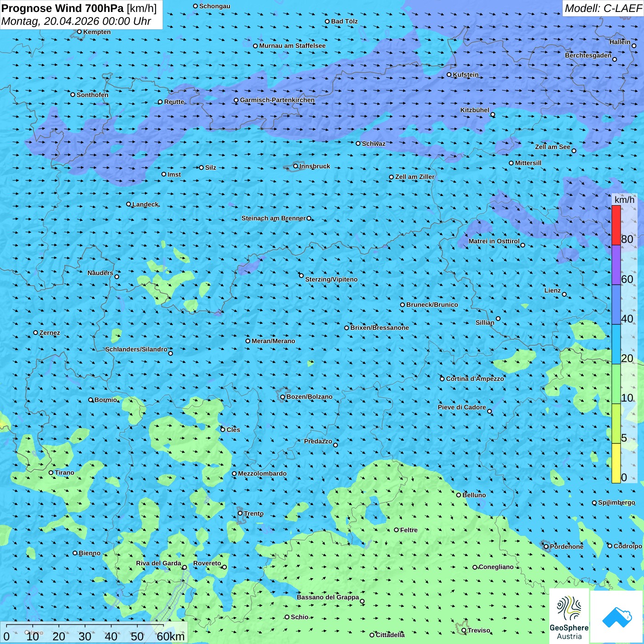Click the Treviso city marker

click(464, 631)
